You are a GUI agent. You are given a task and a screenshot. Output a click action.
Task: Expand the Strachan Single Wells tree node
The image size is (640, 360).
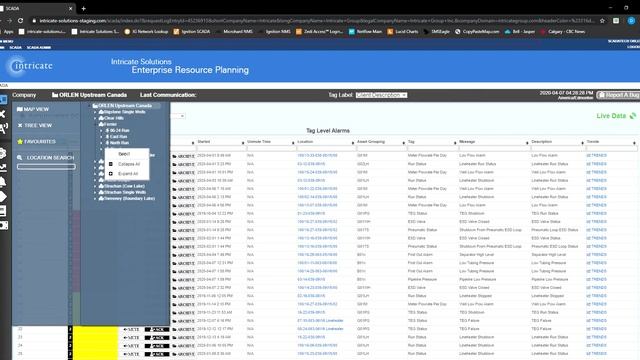[x=95, y=192]
